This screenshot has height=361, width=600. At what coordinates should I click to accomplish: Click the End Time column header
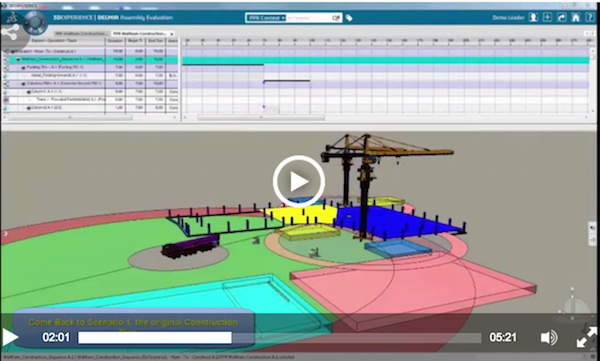[156, 41]
